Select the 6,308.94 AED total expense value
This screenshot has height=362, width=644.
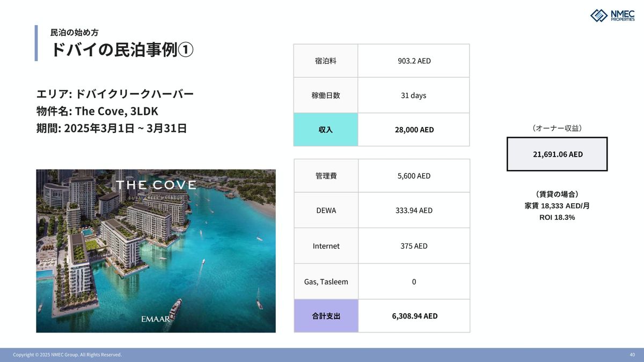coord(414,316)
